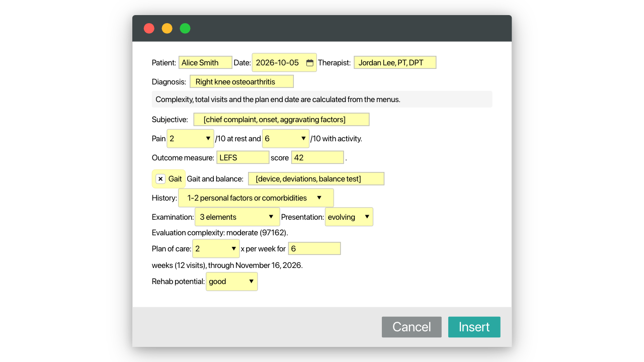Maximize window with the green button
Image resolution: width=644 pixels, height=362 pixels.
point(185,28)
